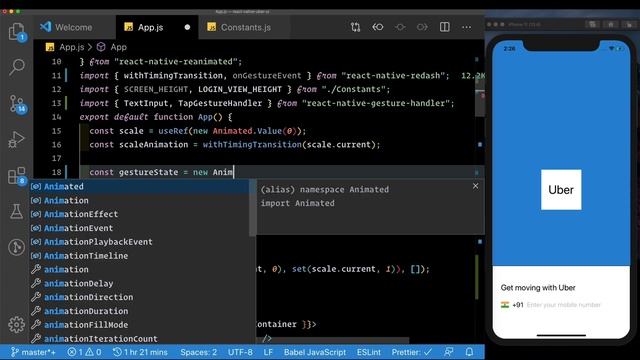
Task: Change the Babel JavaScript language mode
Action: (315, 352)
